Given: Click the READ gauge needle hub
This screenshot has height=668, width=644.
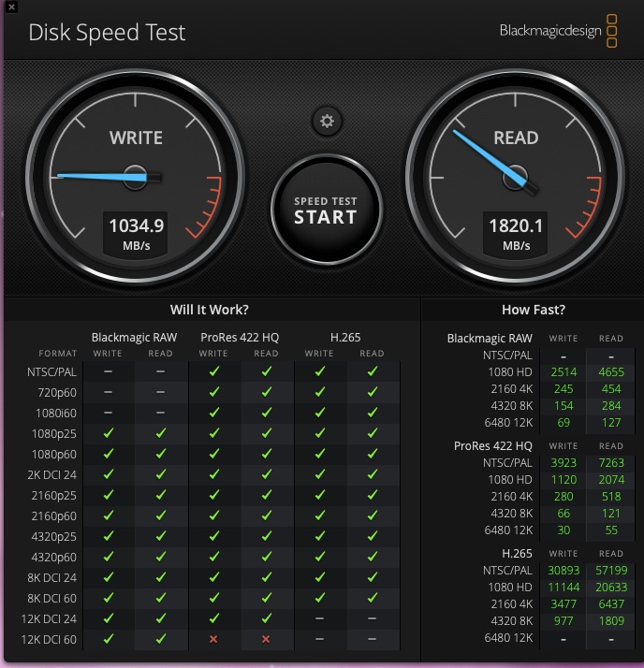Looking at the screenshot, I should click(515, 177).
